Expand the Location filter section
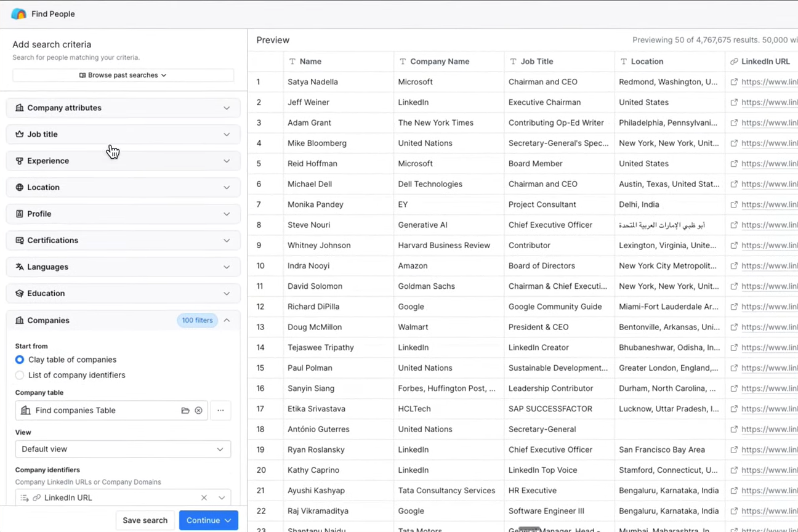Screen dimensions: 798x532 [x=123, y=187]
